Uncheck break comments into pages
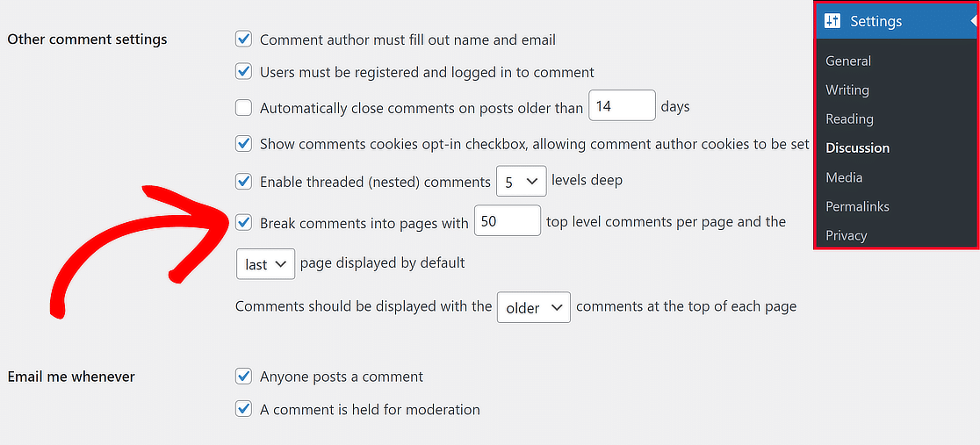 click(x=244, y=222)
